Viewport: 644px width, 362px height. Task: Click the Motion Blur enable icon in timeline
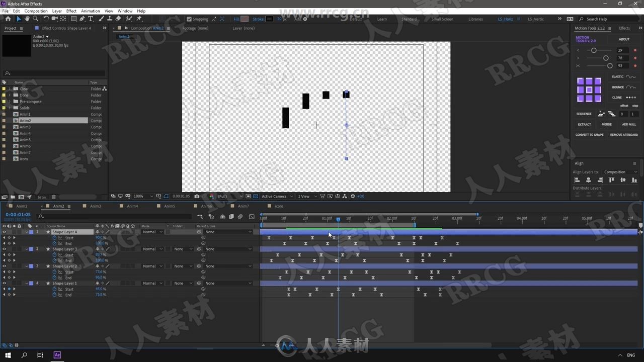(x=240, y=217)
